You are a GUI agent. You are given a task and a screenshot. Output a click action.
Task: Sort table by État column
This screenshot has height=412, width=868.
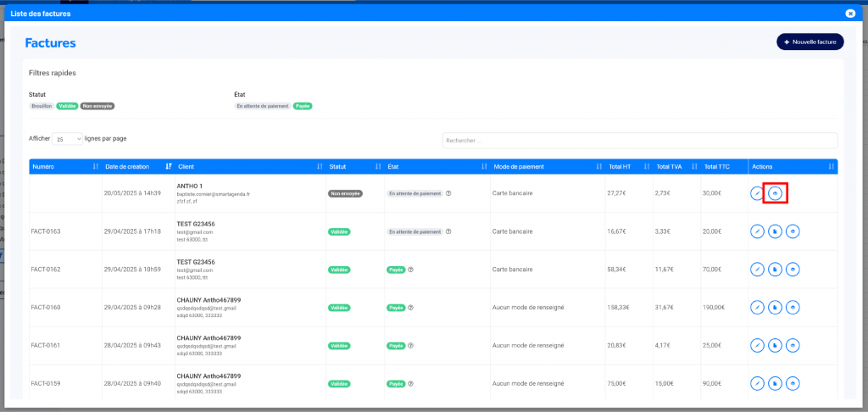(x=437, y=167)
